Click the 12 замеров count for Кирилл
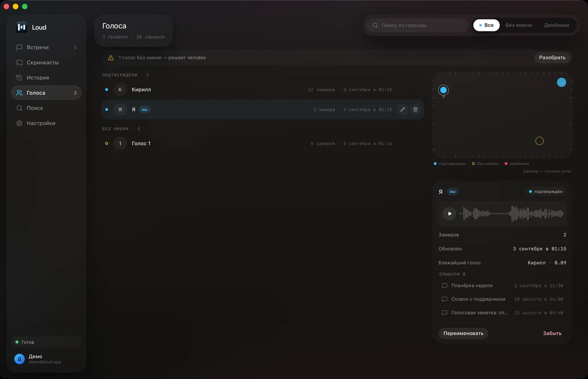Image resolution: width=588 pixels, height=379 pixels. 321,90
